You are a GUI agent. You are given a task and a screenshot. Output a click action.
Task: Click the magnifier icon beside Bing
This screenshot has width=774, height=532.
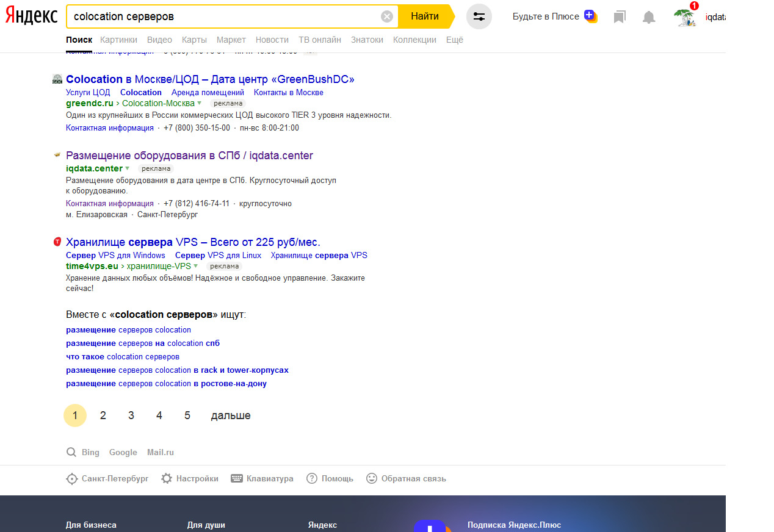(x=71, y=452)
